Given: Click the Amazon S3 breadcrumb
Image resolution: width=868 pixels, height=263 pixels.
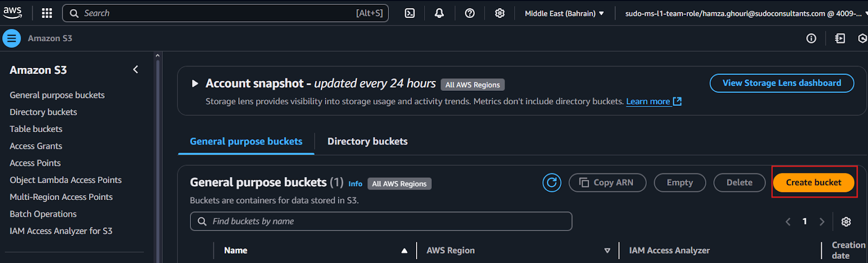Looking at the screenshot, I should click(50, 39).
